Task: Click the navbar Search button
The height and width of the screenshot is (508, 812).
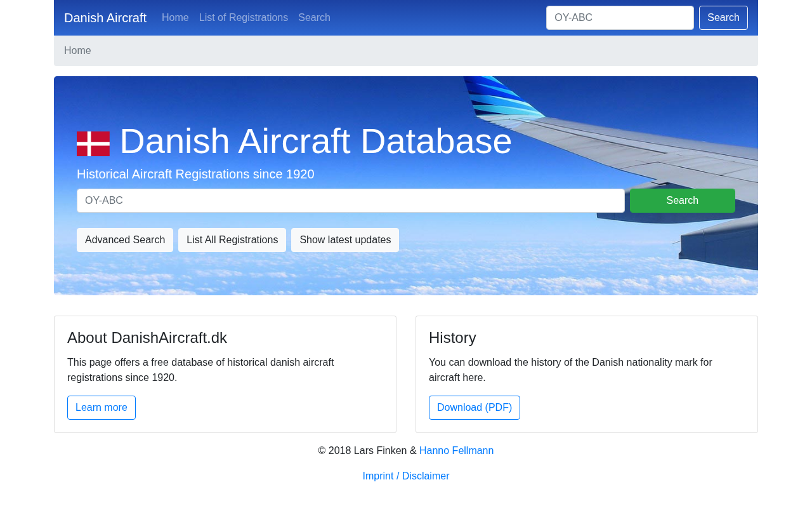Action: [x=723, y=18]
